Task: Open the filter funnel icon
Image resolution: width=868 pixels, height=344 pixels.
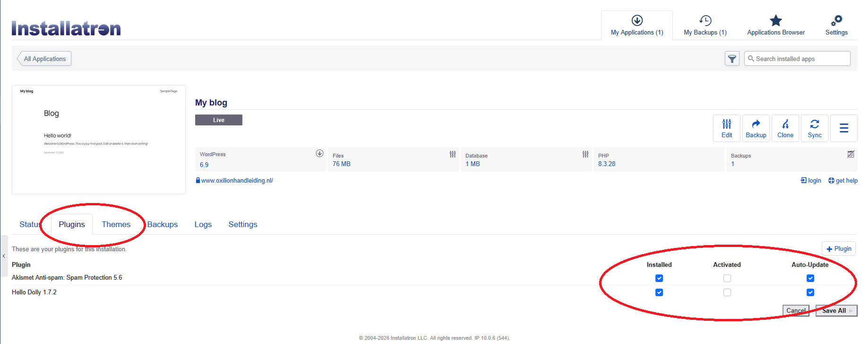Action: click(x=732, y=59)
